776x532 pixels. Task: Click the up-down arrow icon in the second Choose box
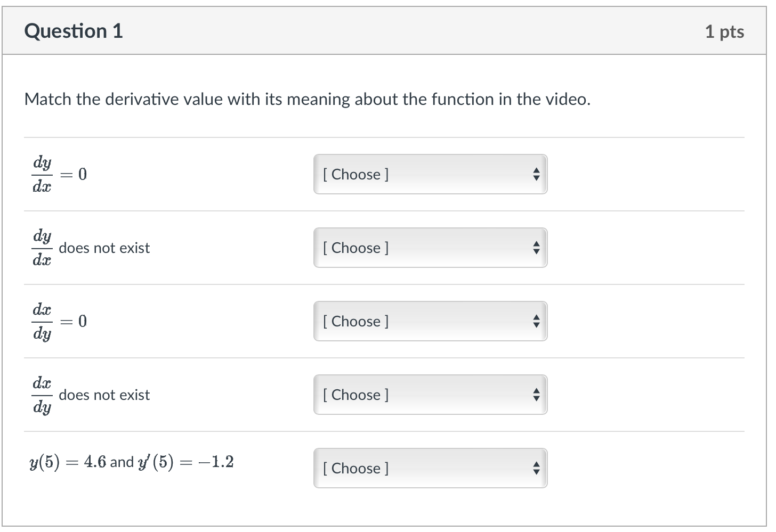(x=536, y=248)
